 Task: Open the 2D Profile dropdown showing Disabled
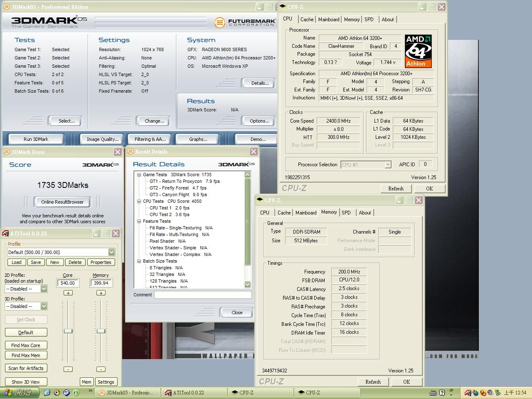click(x=44, y=288)
